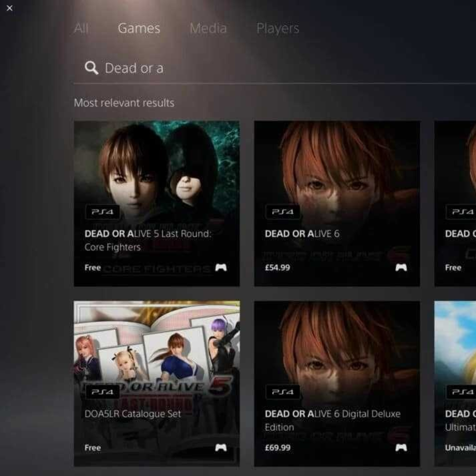Focus the 'Dead or a' search field
This screenshot has width=476, height=476.
point(275,68)
